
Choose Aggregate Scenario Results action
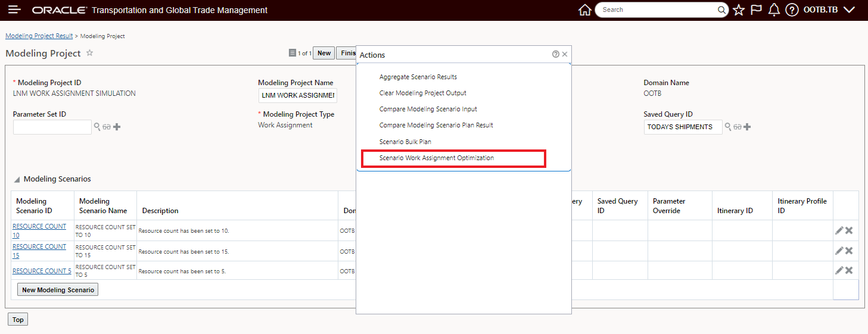click(x=418, y=77)
